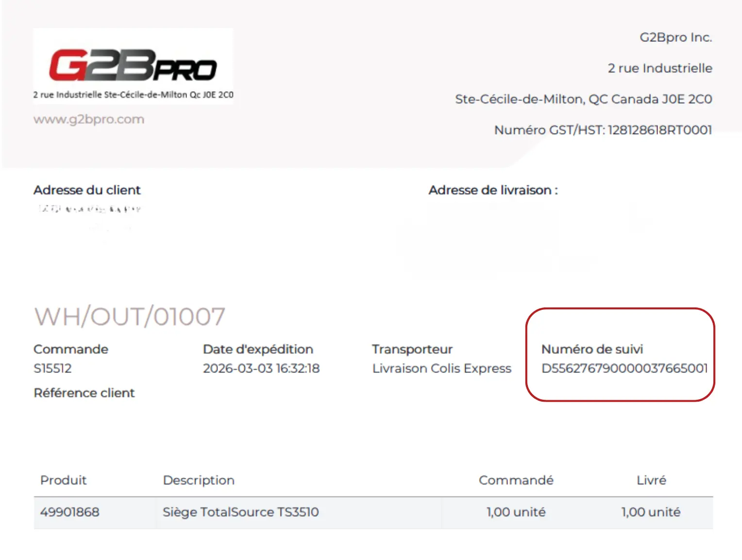The height and width of the screenshot is (560, 742).
Task: Click the Description column header
Action: click(x=199, y=480)
